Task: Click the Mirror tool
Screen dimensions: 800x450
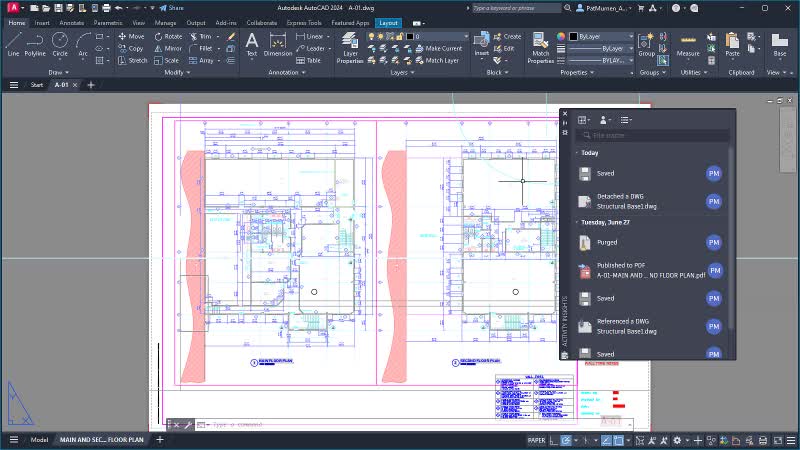Action: coord(168,48)
